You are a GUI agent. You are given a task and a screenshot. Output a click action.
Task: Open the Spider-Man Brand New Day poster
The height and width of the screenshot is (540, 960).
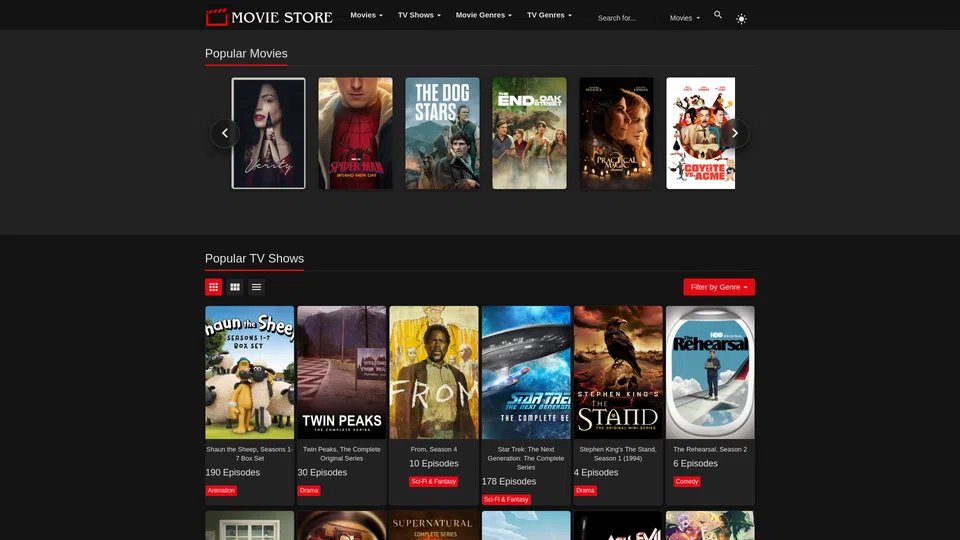coord(355,133)
